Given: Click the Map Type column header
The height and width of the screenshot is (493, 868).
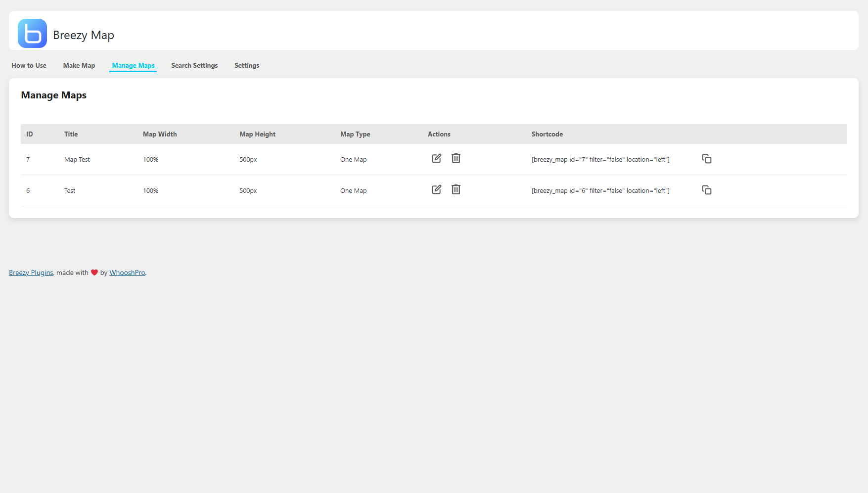Looking at the screenshot, I should click(x=355, y=134).
